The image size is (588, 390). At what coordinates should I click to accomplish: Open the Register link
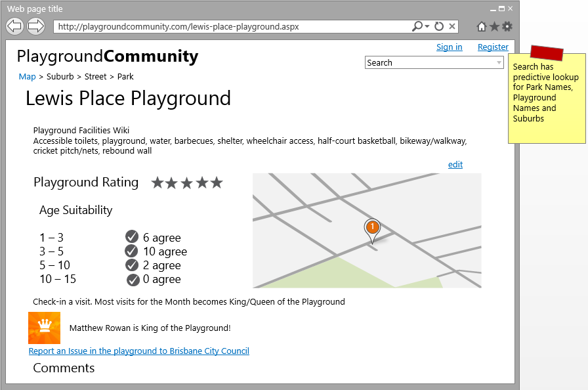point(493,47)
